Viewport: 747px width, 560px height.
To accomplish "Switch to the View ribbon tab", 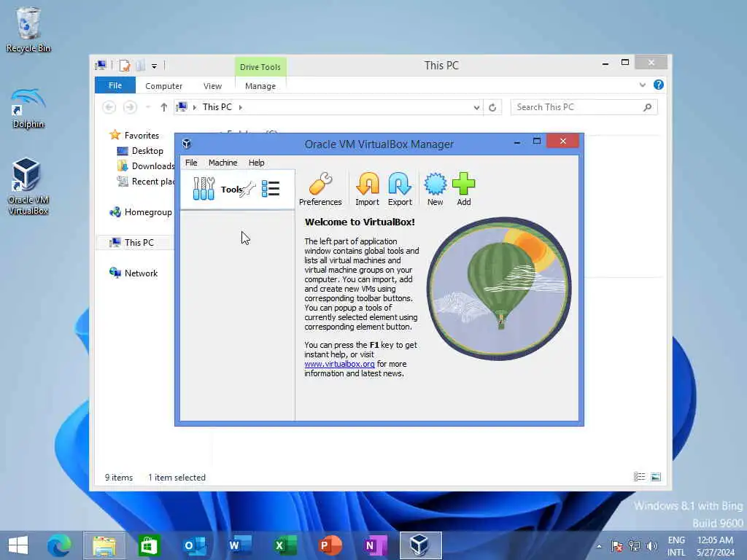I will pos(212,86).
